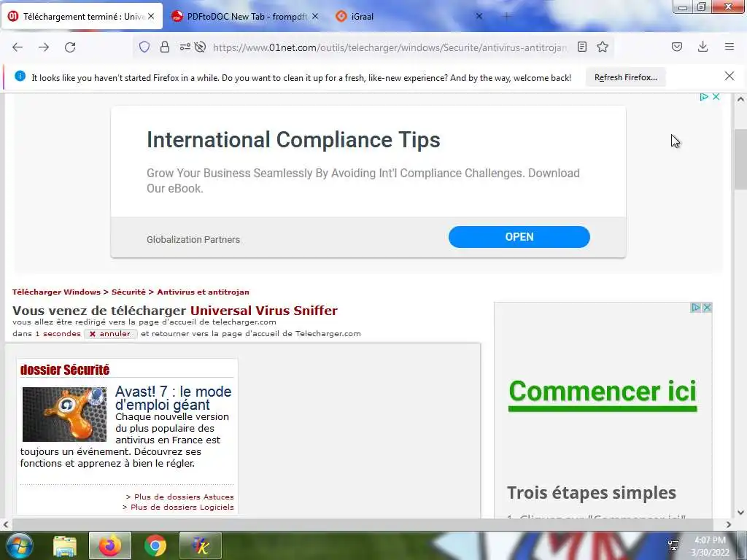The height and width of the screenshot is (560, 747).
Task: Click the network tray icon
Action: [673, 545]
